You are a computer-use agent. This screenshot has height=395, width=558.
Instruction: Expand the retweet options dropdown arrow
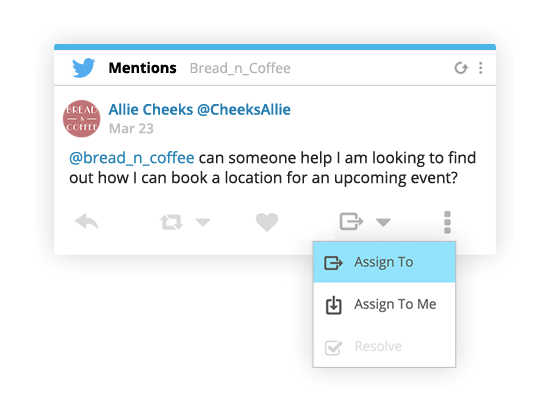click(203, 222)
